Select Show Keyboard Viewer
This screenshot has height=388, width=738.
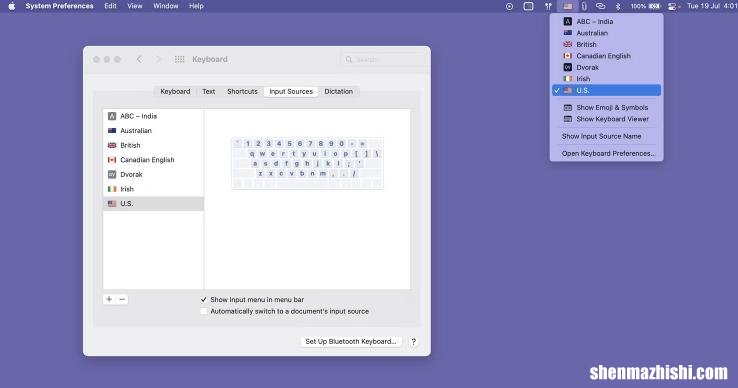tap(606, 119)
